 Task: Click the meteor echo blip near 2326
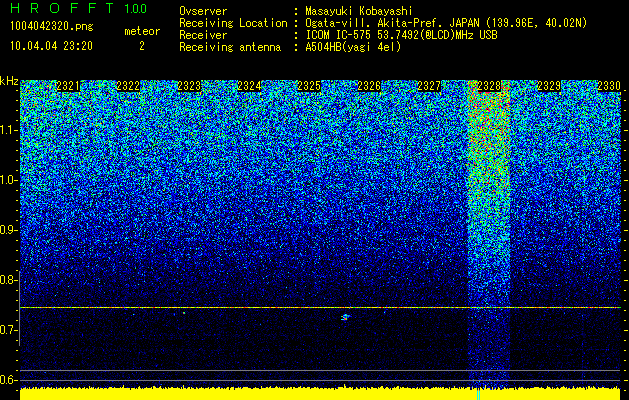tap(345, 317)
